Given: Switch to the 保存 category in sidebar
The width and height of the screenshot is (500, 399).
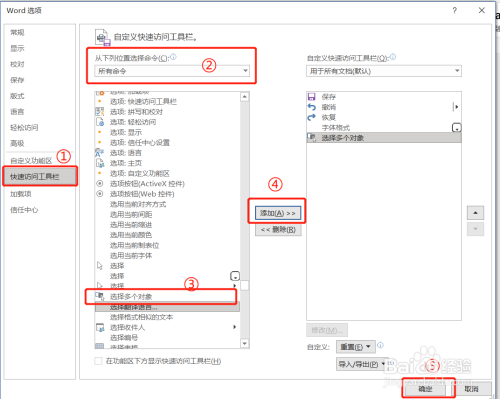Looking at the screenshot, I should [17, 80].
